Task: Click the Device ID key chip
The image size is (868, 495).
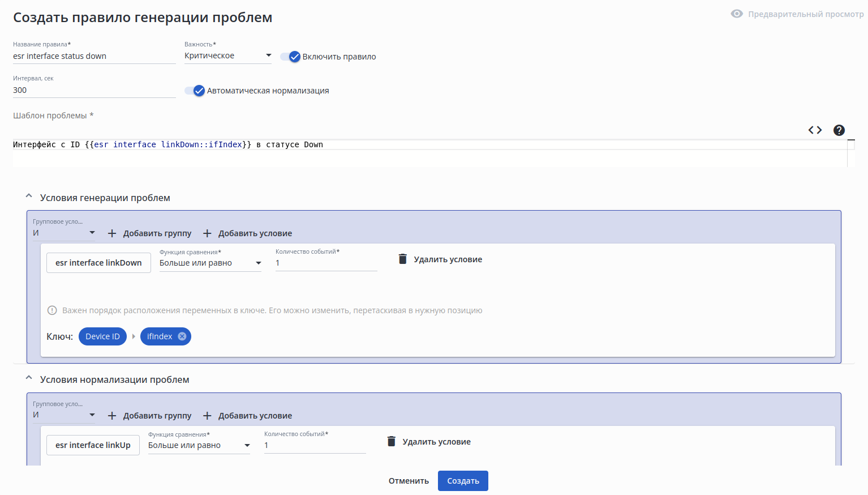Action: point(102,336)
